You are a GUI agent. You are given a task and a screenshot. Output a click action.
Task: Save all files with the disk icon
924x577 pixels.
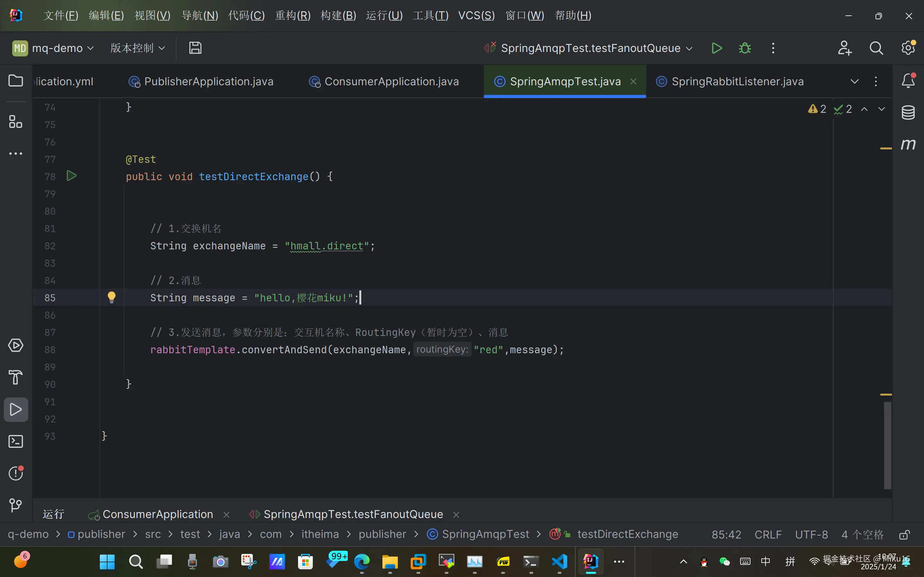pyautogui.click(x=195, y=48)
